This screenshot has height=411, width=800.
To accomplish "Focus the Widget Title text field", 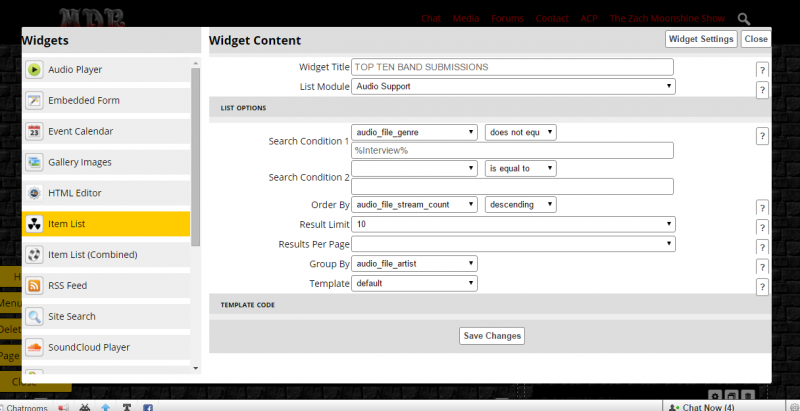I will click(512, 67).
